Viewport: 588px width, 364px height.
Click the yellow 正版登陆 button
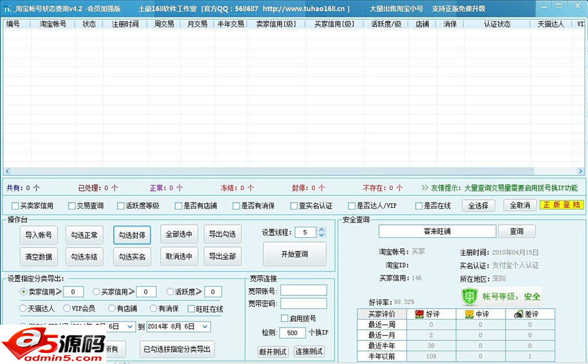561,205
